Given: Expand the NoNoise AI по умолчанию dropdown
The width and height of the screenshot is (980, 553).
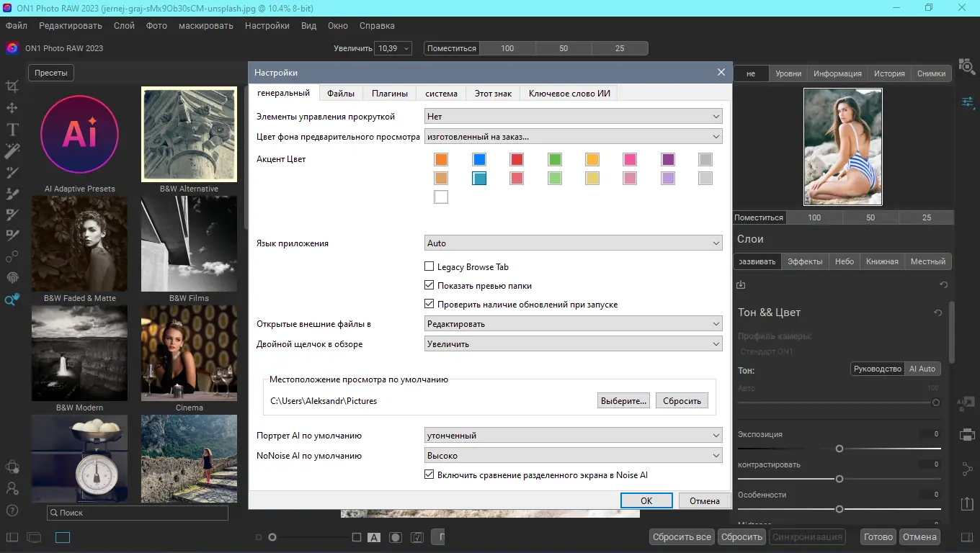Looking at the screenshot, I should click(573, 455).
